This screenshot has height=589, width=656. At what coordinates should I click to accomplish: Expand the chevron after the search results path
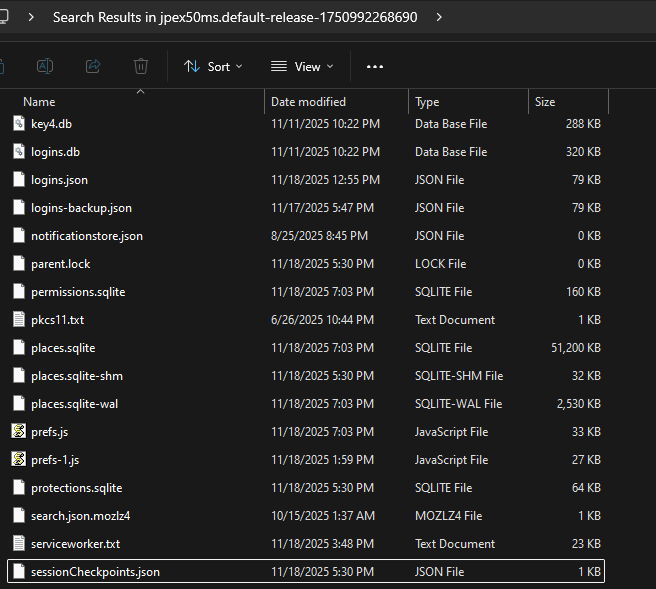coord(439,17)
